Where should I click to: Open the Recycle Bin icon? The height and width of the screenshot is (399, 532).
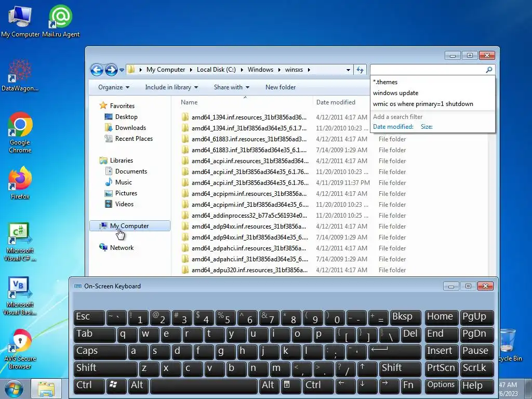[x=508, y=344]
